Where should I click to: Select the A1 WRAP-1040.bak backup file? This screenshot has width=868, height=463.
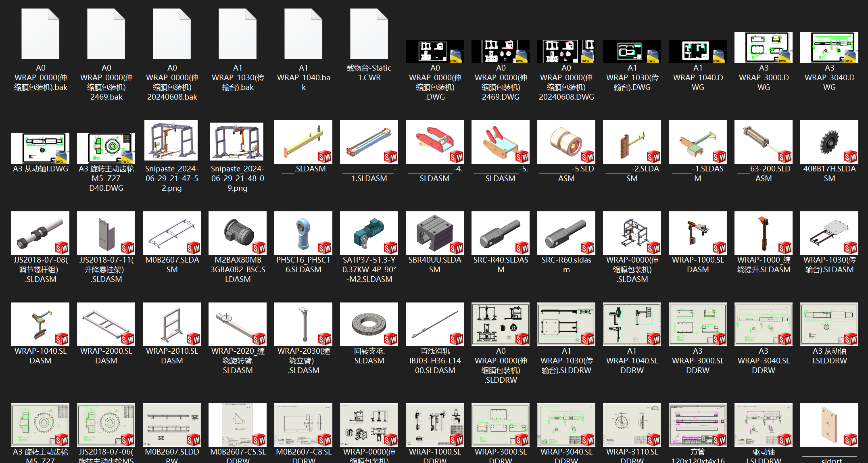point(303,34)
